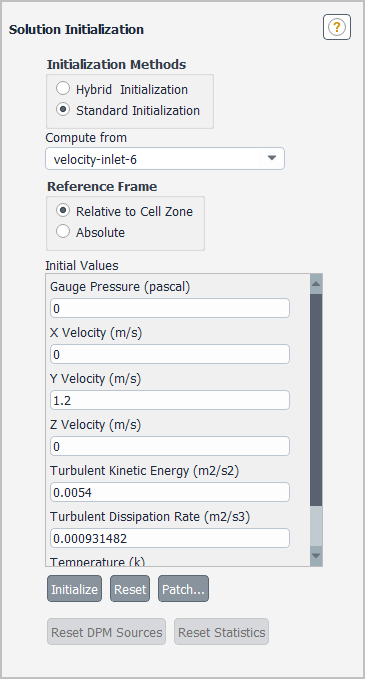Click the Reset Statistics button
This screenshot has height=679, width=365.
click(x=222, y=631)
